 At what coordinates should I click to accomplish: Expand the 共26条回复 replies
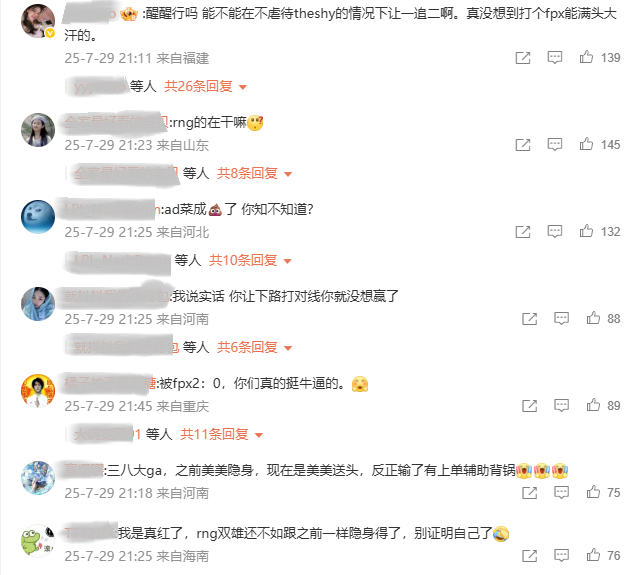tap(205, 86)
